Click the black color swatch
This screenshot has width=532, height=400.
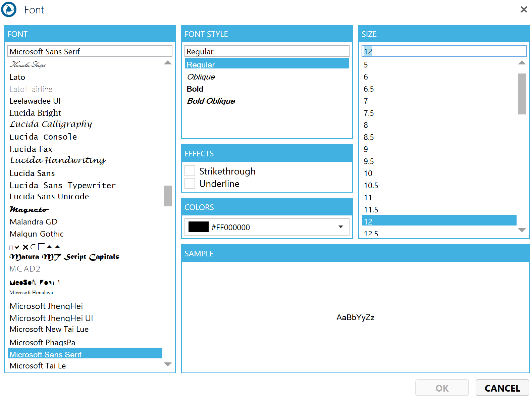(198, 227)
